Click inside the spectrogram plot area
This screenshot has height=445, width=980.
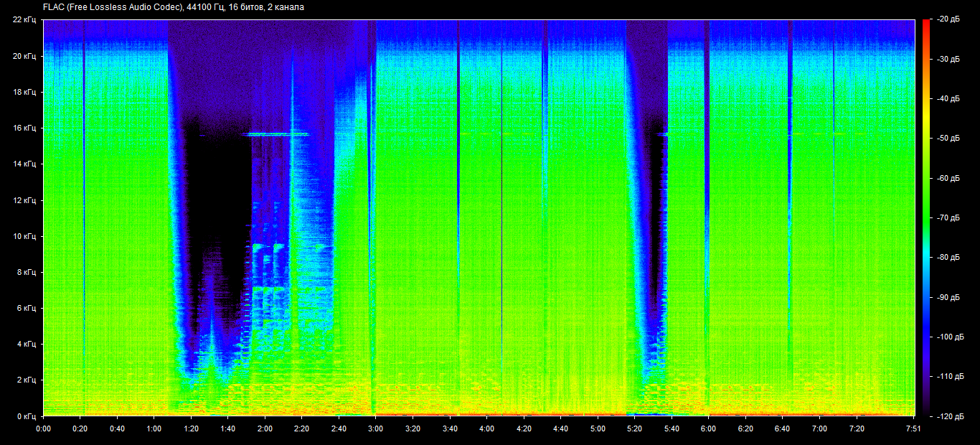point(479,218)
